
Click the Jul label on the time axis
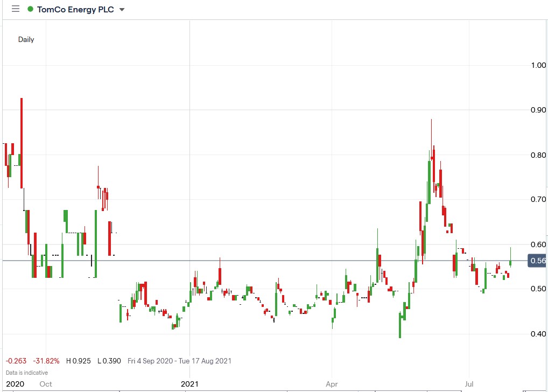(x=469, y=384)
